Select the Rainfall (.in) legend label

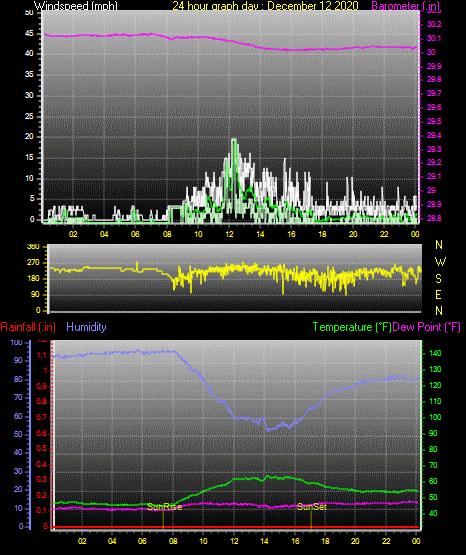coord(28,327)
